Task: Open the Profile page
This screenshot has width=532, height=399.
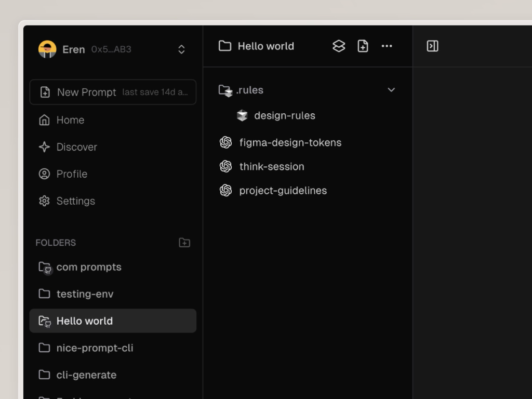Action: tap(72, 174)
